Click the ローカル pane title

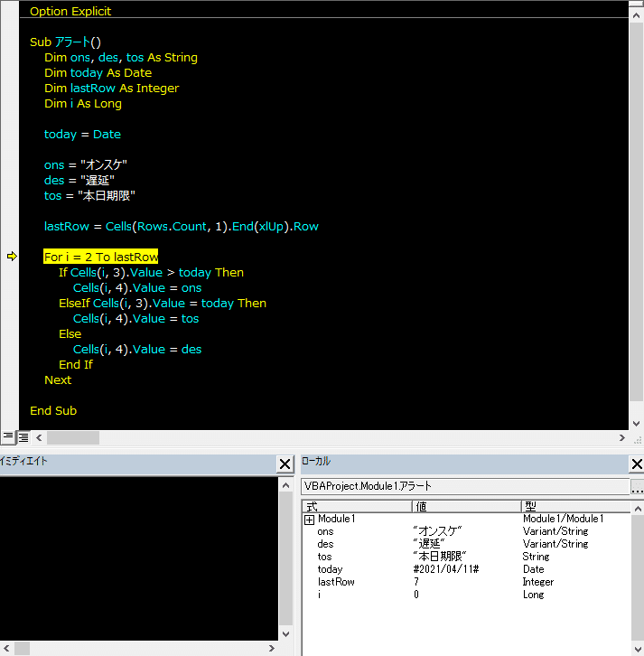(316, 461)
